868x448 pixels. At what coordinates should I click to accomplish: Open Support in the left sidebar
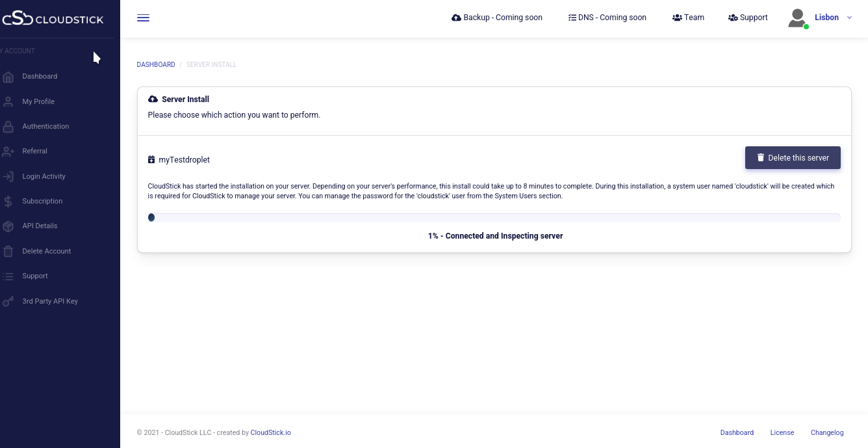click(x=35, y=276)
